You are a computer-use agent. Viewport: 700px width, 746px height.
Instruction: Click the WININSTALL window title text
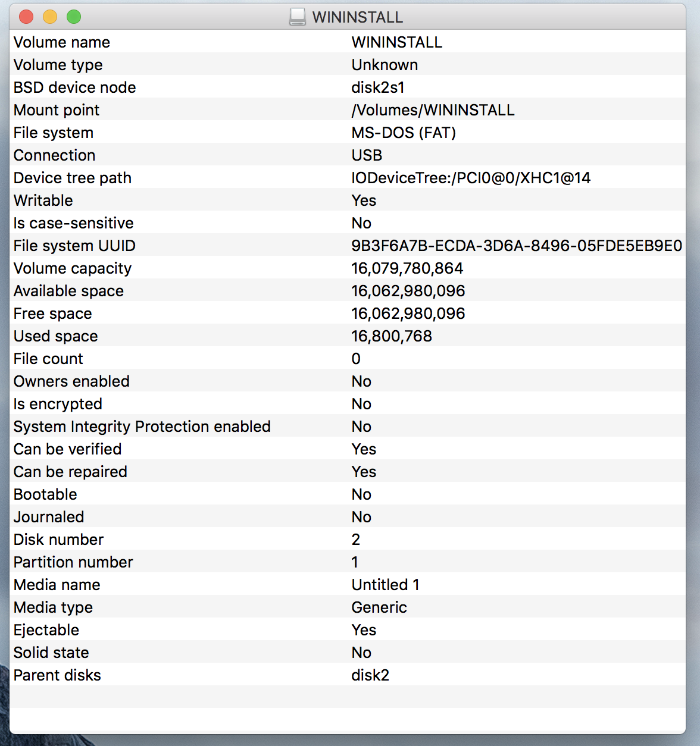[x=358, y=17]
